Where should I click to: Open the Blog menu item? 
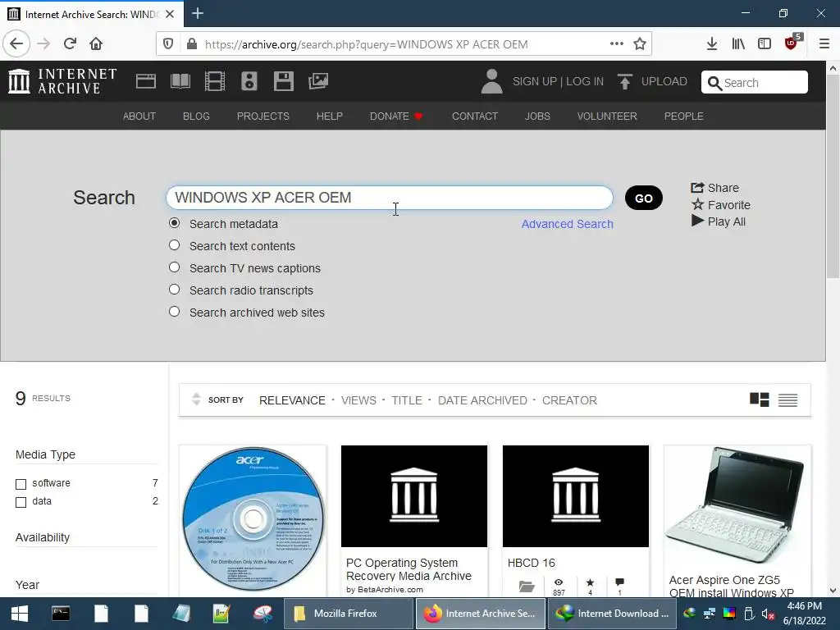coord(196,116)
